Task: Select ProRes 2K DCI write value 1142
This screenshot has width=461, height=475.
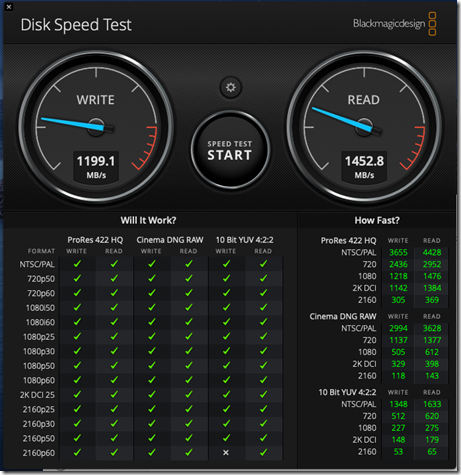Action: click(399, 288)
